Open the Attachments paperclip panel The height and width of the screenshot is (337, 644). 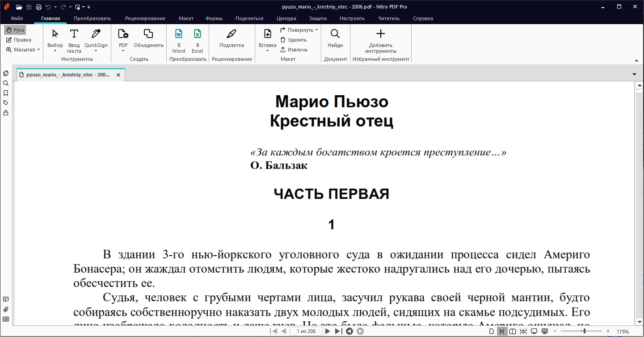[6, 309]
